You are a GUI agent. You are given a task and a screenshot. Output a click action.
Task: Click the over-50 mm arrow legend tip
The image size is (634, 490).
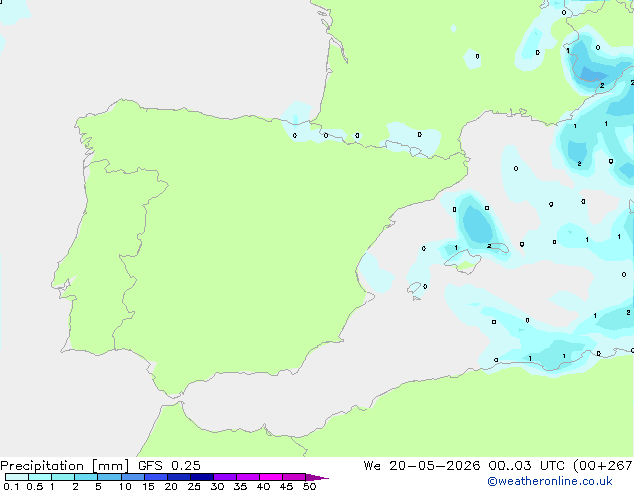pos(317,477)
